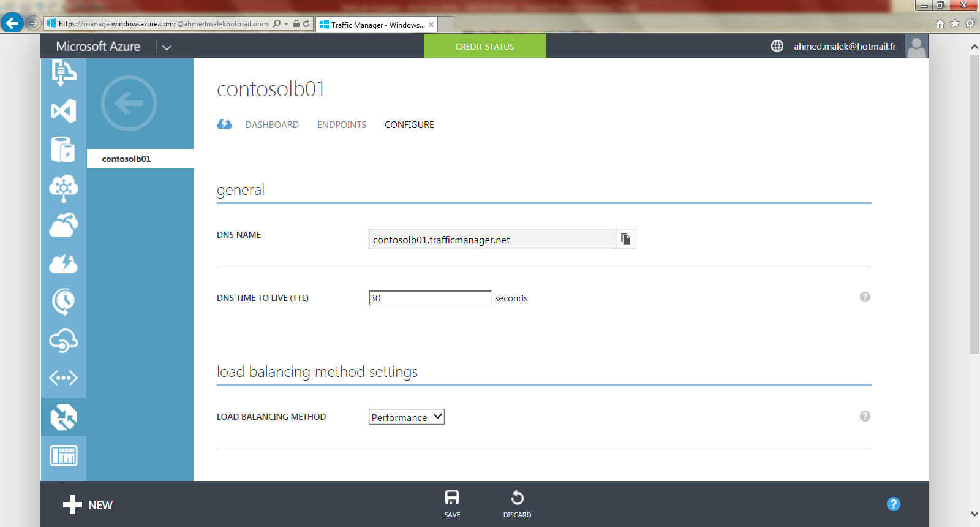Switch to the DASHBOARD tab

tap(272, 125)
